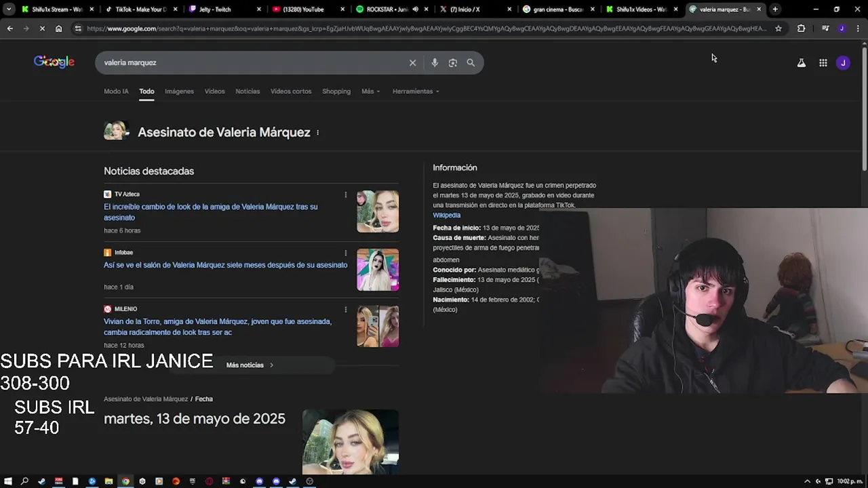Click Infobae news thumbnail image
Screen dimensions: 868x488
click(x=378, y=270)
